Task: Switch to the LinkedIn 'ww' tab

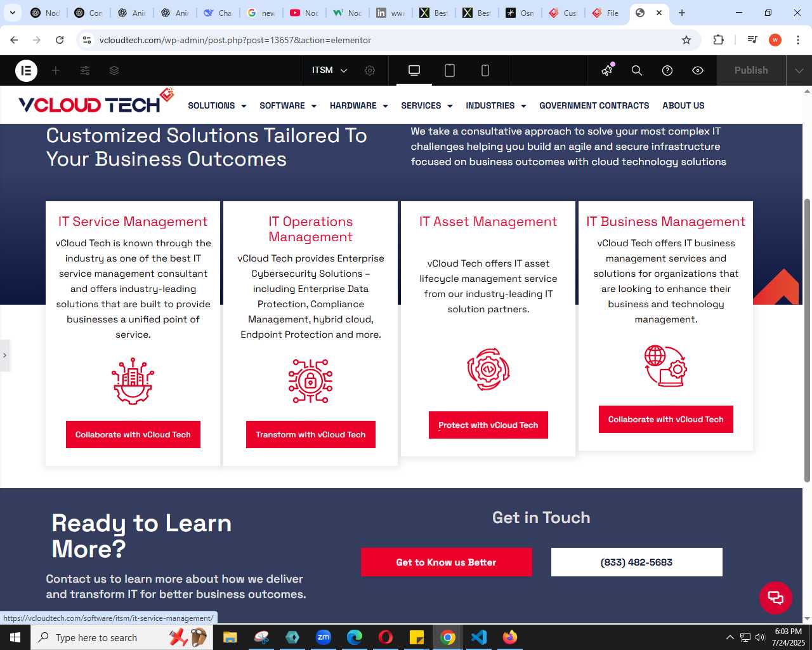Action: click(x=390, y=13)
